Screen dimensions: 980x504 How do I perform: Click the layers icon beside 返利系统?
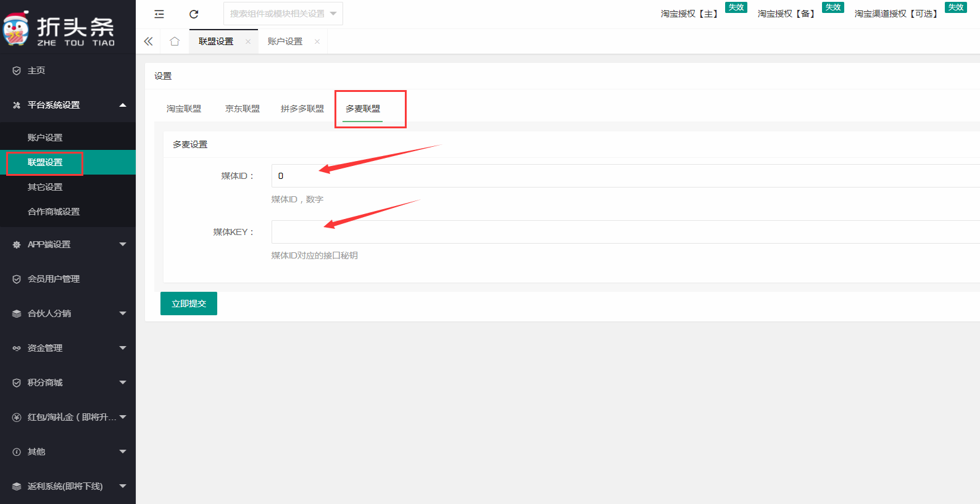(x=17, y=487)
